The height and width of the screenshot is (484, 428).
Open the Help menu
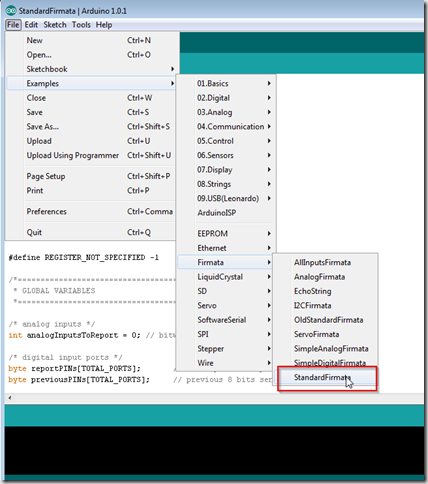(x=104, y=25)
